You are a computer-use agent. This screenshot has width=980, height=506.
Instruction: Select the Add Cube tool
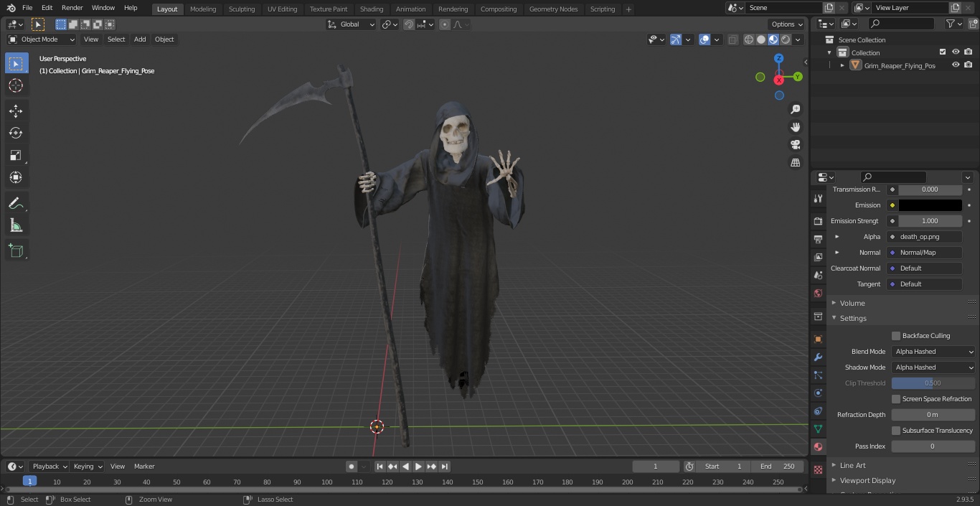click(16, 251)
